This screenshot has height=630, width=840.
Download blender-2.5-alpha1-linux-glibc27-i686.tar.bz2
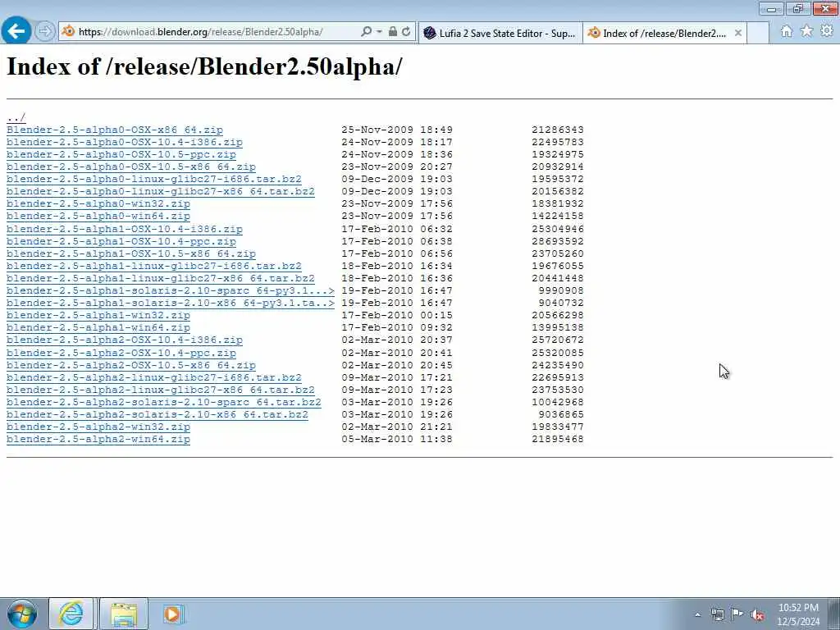pos(153,266)
